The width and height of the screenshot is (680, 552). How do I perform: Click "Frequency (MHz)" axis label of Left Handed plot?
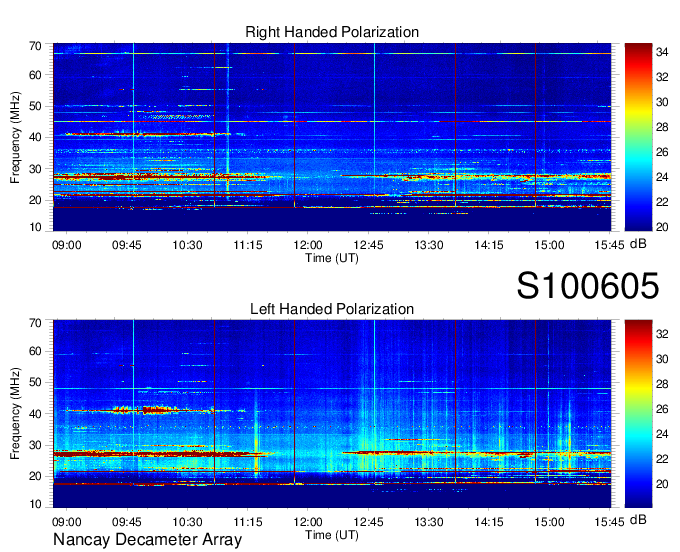pyautogui.click(x=15, y=414)
